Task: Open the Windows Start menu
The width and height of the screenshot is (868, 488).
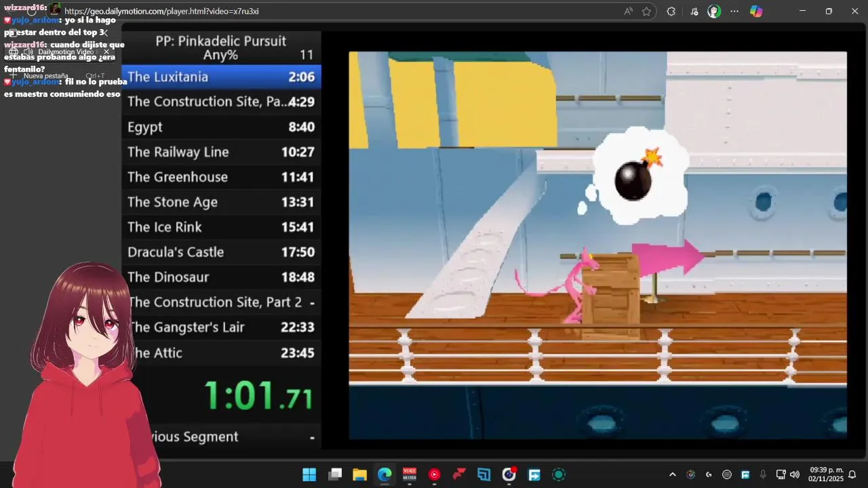Action: coord(309,474)
